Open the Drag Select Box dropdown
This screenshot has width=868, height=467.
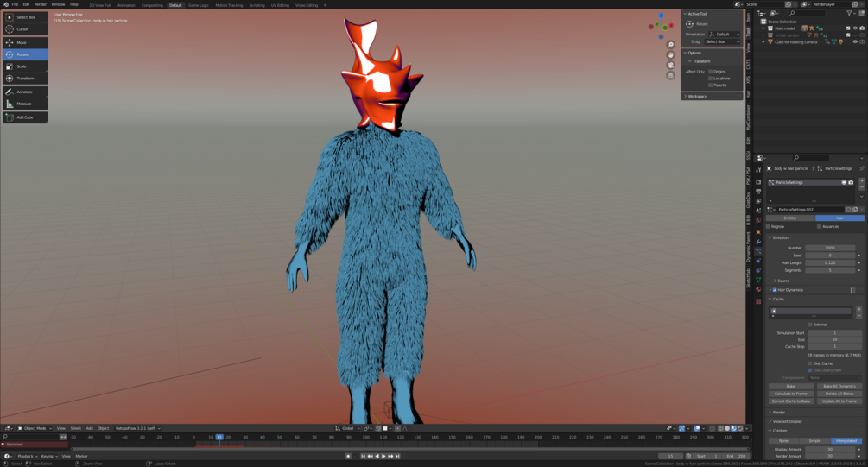tap(722, 41)
